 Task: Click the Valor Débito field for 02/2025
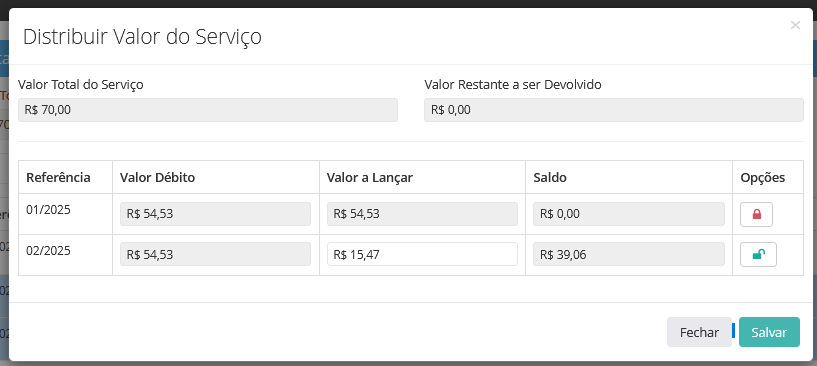pyautogui.click(x=216, y=254)
